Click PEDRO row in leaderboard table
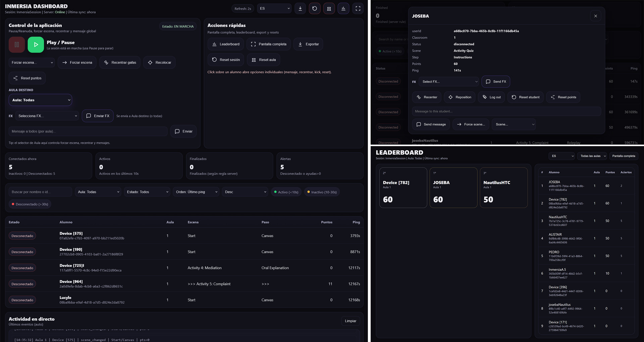Image resolution: width=644 pixels, height=342 pixels. (x=586, y=256)
